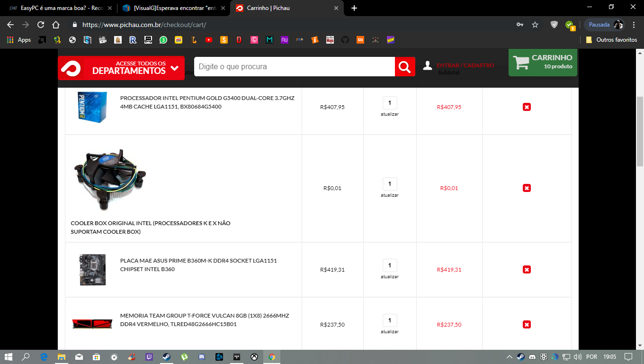
Task: Open Steam from the taskbar
Action: [x=167, y=356]
